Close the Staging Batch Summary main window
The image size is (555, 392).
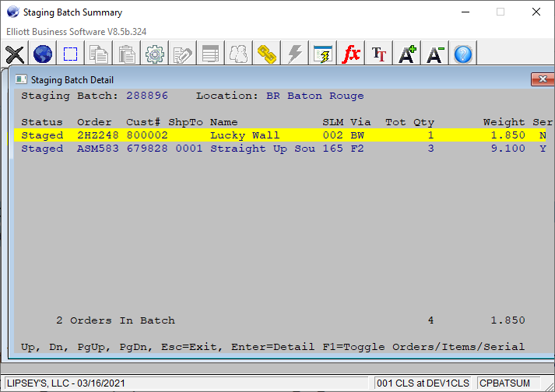click(x=536, y=12)
